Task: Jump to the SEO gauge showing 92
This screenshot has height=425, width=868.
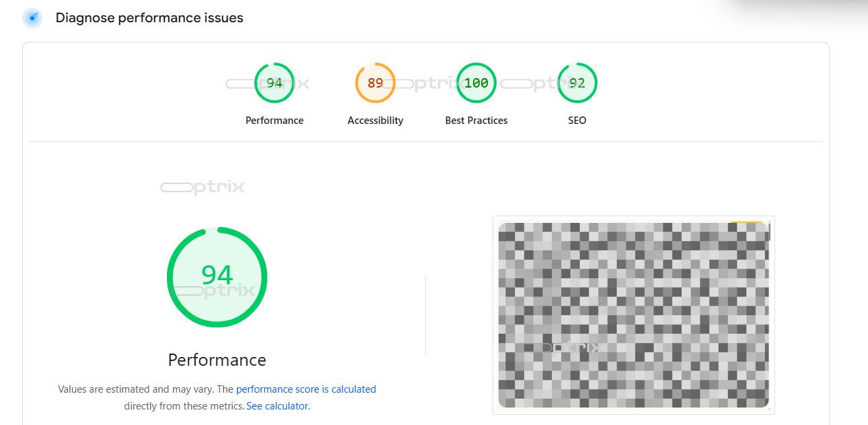Action: click(x=577, y=83)
